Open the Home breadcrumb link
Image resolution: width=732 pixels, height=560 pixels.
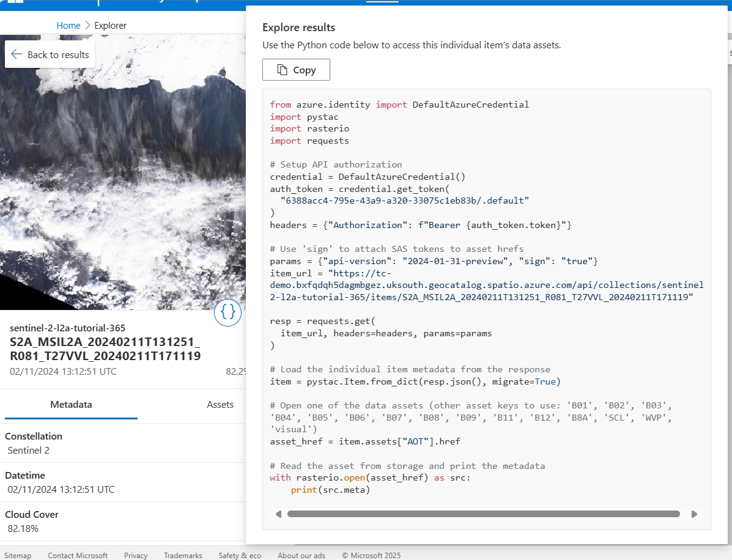[x=68, y=26]
